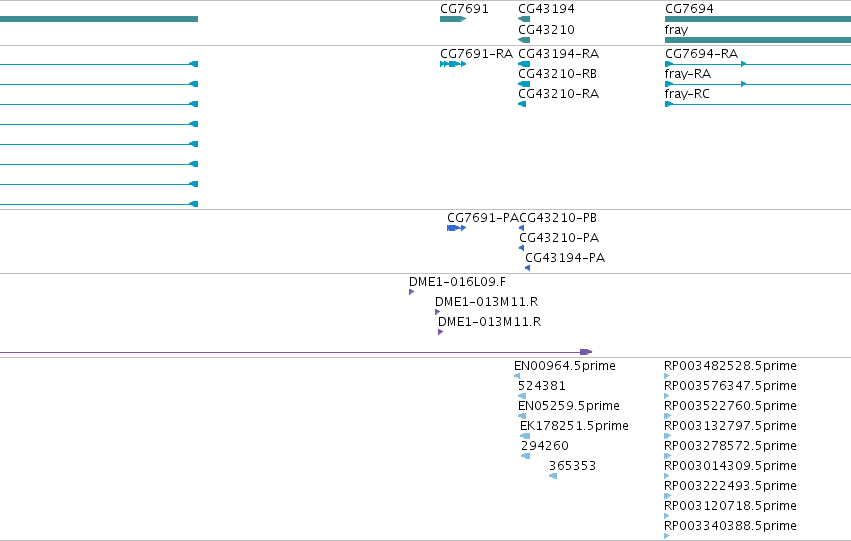Click the CG43210-RA transcript label
This screenshot has width=851, height=541.
[x=558, y=94]
